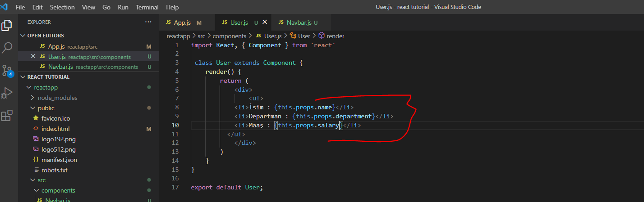This screenshot has width=644, height=202.
Task: Open the Terminal menu
Action: coord(147,7)
